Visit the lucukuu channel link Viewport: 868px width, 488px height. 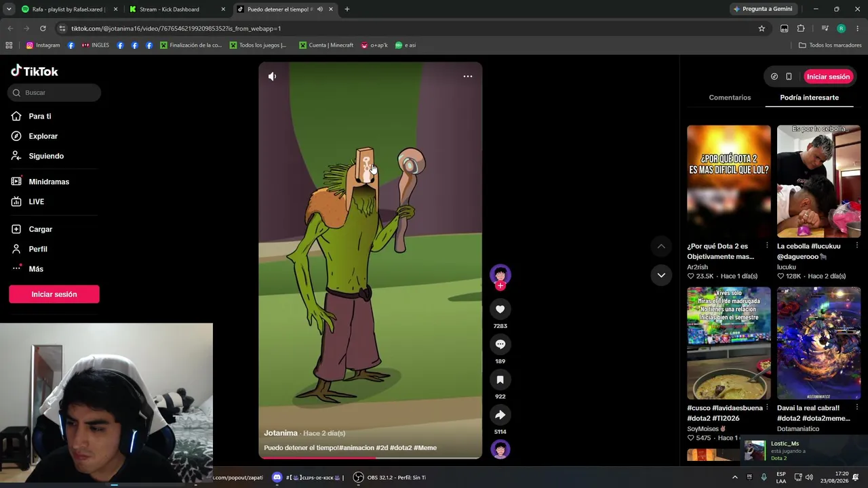pyautogui.click(x=787, y=267)
